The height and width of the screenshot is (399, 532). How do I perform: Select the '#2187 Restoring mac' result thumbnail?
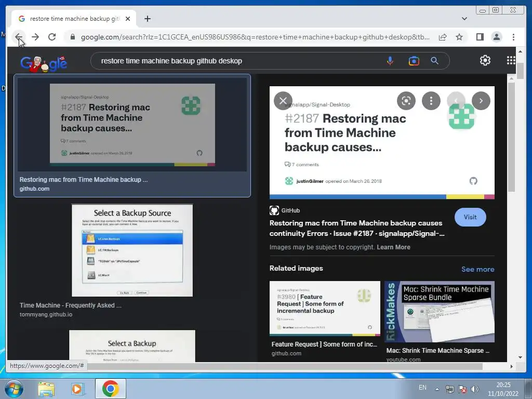132,125
